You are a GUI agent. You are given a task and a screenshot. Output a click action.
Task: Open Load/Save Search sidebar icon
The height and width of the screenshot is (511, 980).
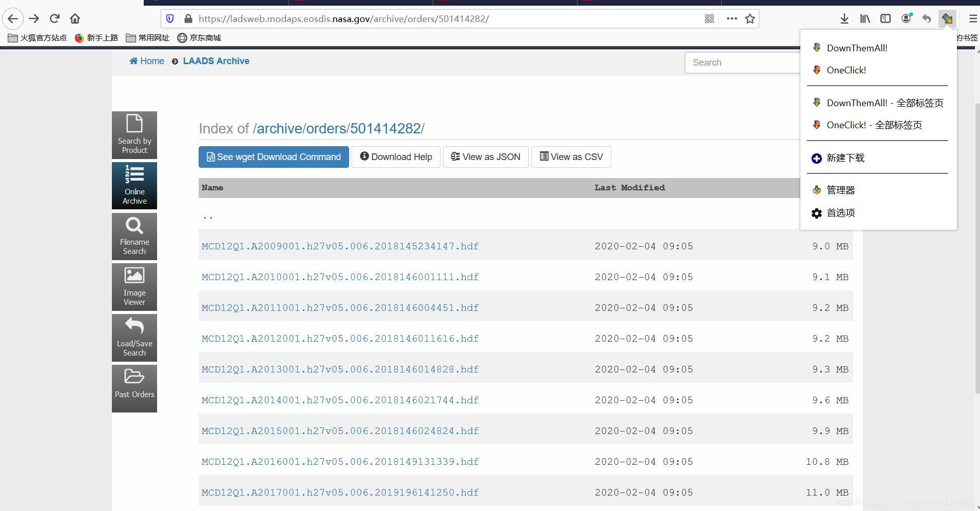coord(134,338)
